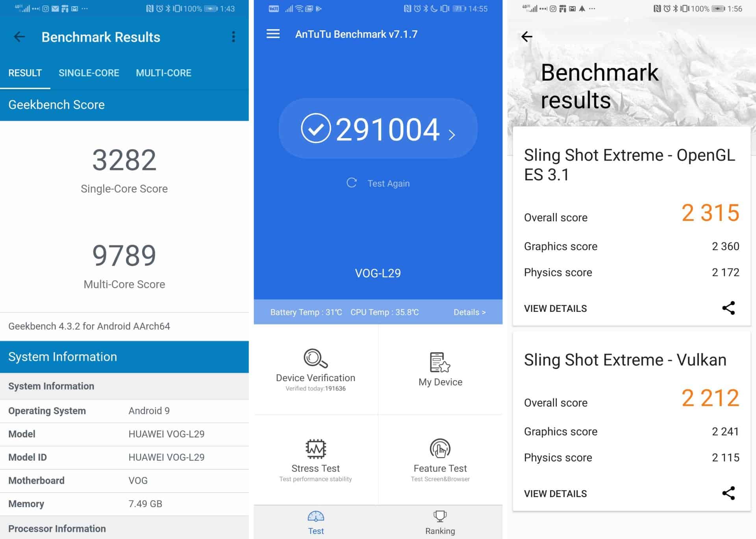The image size is (756, 539).
Task: Click Test Again button in AnTuTu
Action: [378, 184]
